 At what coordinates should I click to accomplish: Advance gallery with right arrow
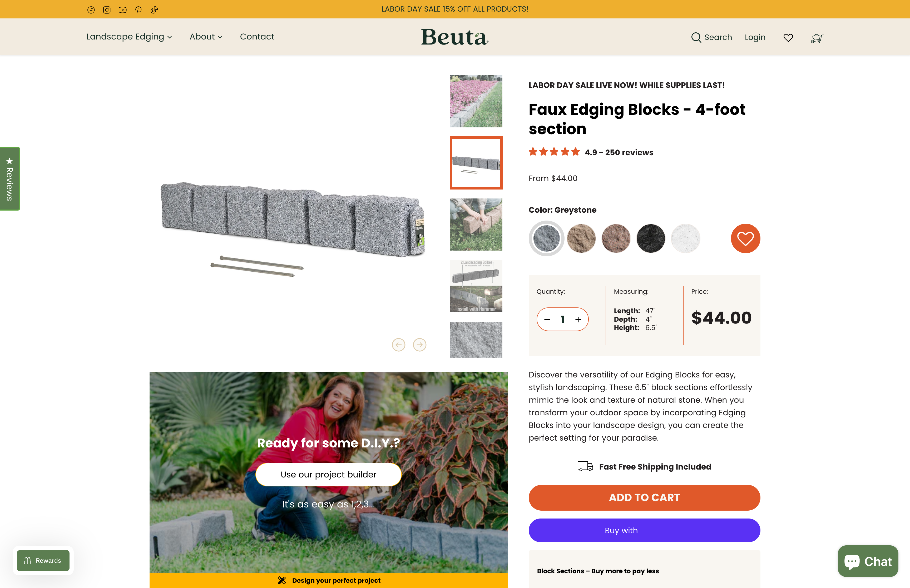tap(420, 344)
